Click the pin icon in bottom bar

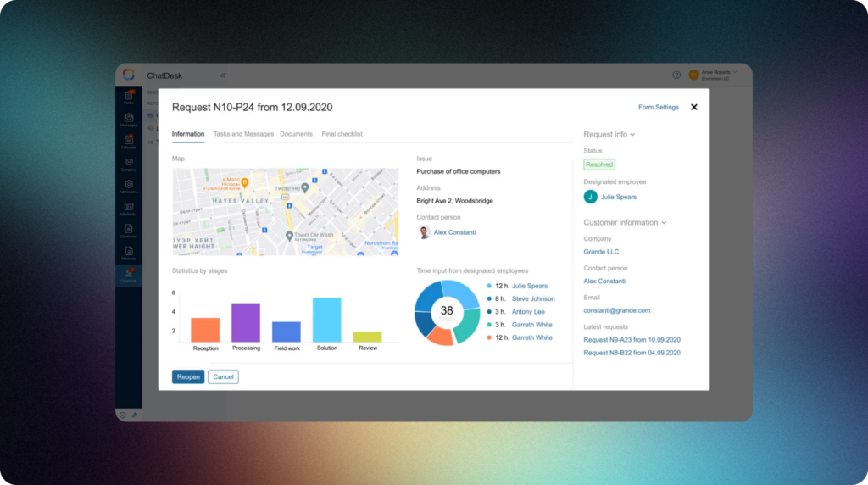pos(135,415)
